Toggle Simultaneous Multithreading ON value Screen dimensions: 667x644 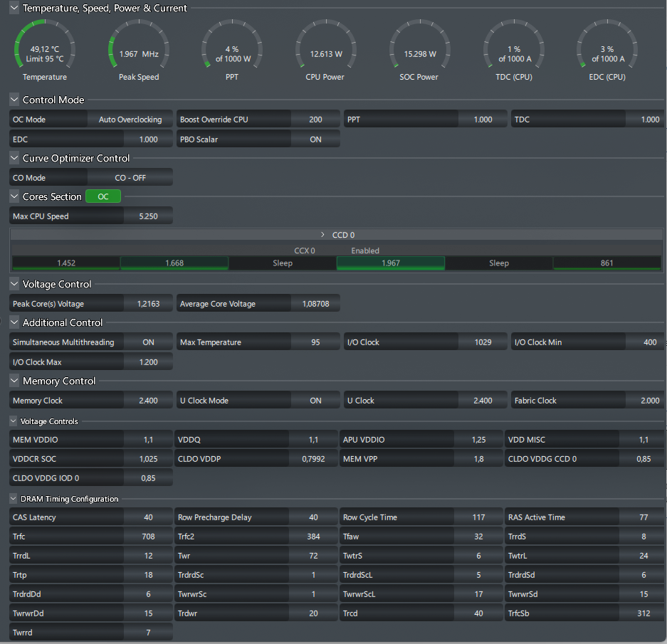pos(148,342)
